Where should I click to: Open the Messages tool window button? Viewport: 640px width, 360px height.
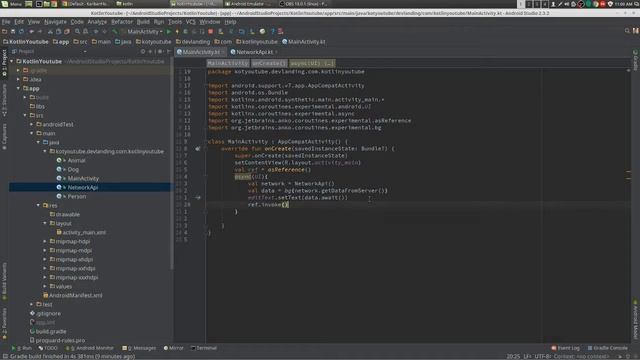[139, 348]
